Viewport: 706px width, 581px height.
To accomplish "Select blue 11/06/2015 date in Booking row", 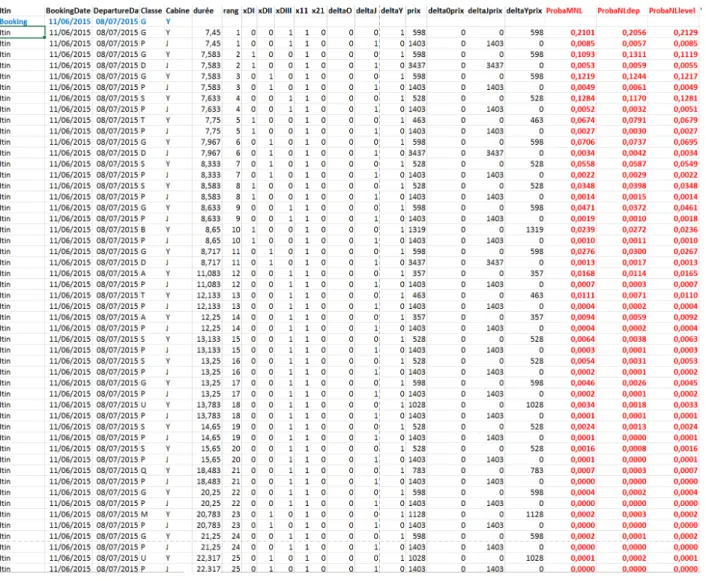I will click(x=70, y=21).
